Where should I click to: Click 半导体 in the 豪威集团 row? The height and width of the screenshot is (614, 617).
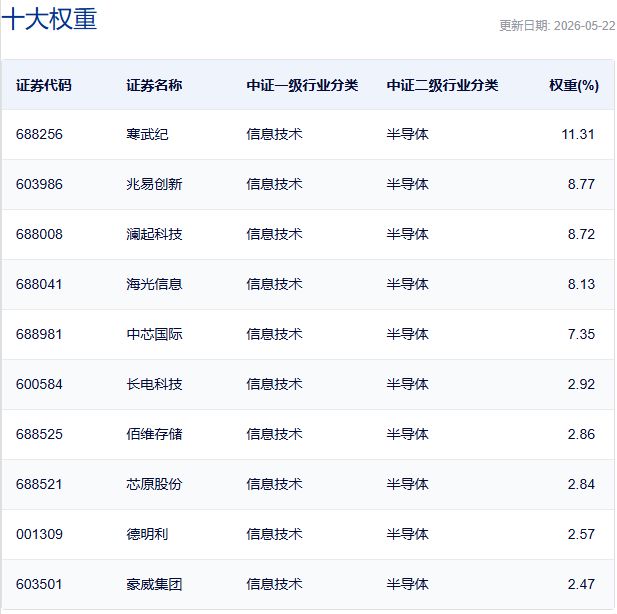coord(407,584)
